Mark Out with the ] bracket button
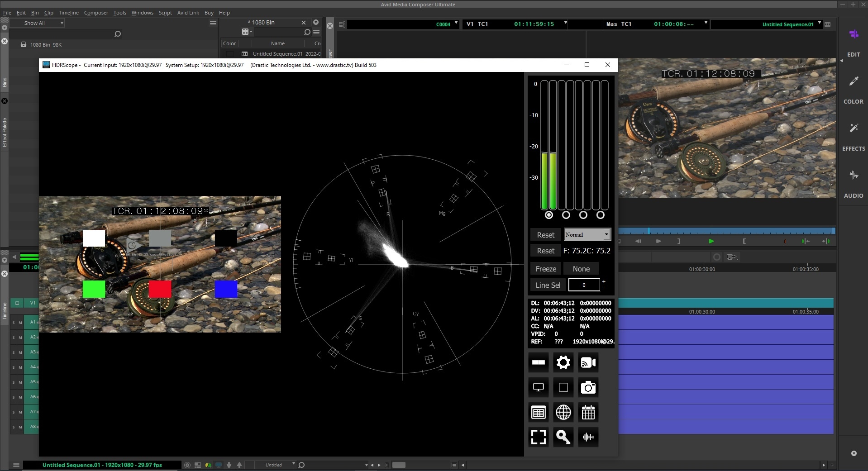 click(679, 241)
